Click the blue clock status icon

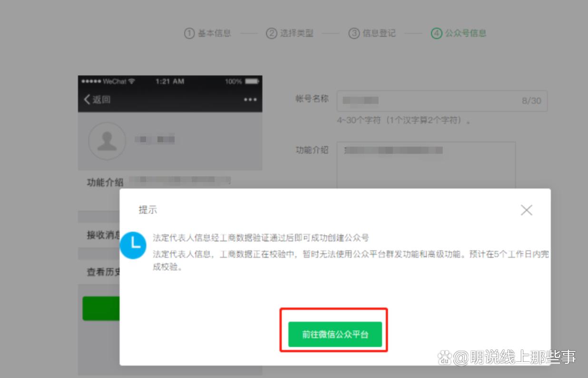coord(133,245)
